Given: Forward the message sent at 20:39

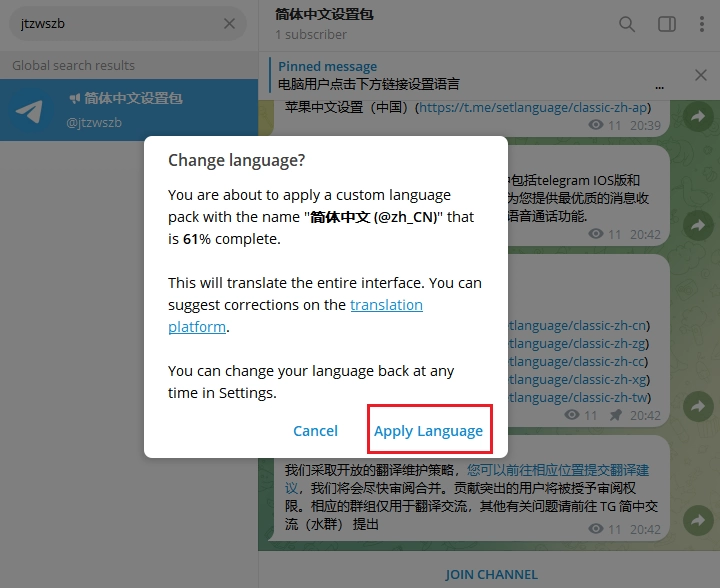Looking at the screenshot, I should click(697, 118).
